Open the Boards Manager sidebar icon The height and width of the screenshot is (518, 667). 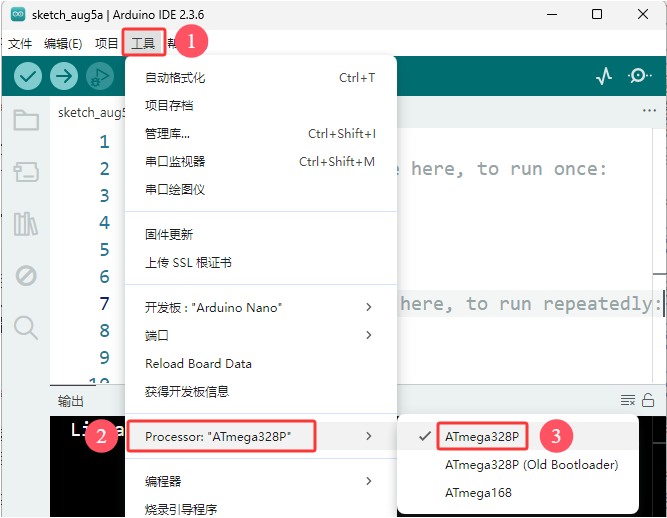(26, 172)
